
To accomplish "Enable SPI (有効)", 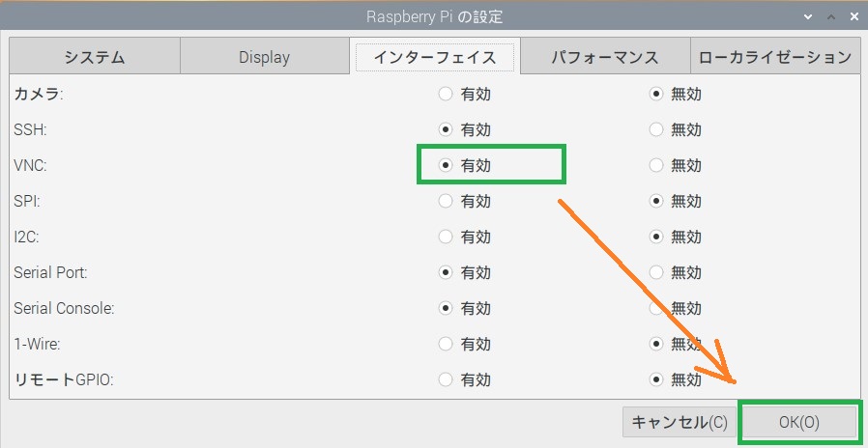I will (446, 202).
